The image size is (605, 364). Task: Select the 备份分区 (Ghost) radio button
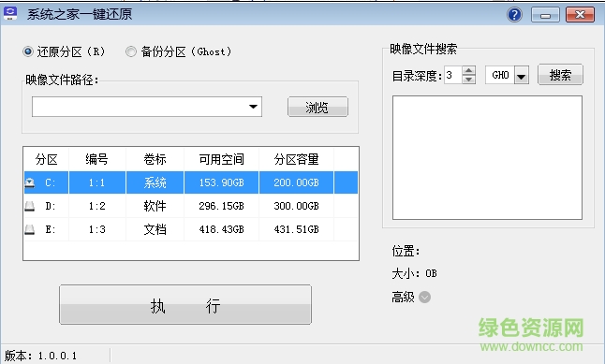pyautogui.click(x=131, y=51)
